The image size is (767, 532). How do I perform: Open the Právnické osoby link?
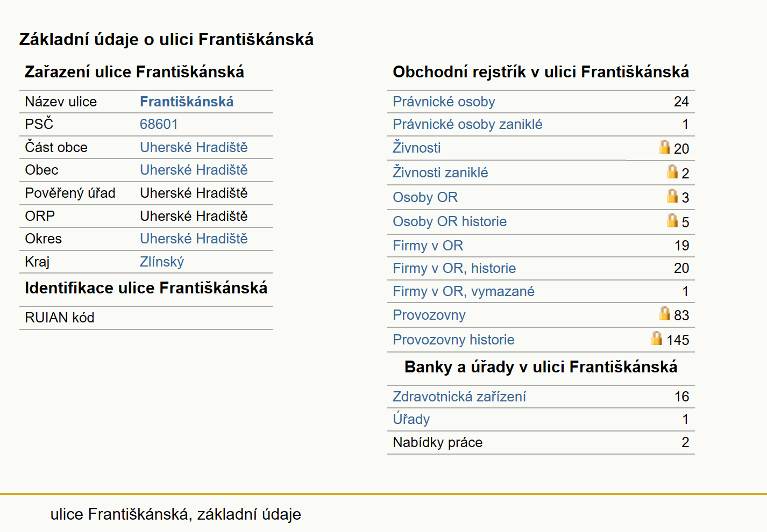click(444, 102)
